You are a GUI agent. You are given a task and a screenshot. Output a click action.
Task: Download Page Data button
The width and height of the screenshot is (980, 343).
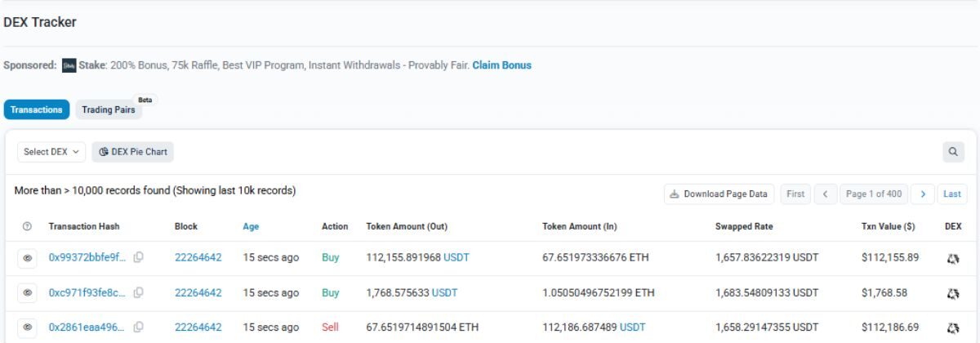(719, 194)
